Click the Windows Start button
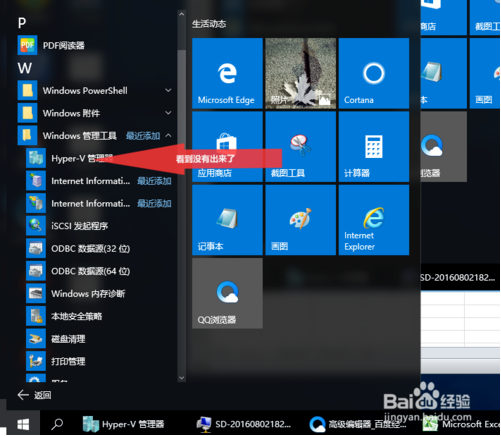The height and width of the screenshot is (436, 501). 23,424
